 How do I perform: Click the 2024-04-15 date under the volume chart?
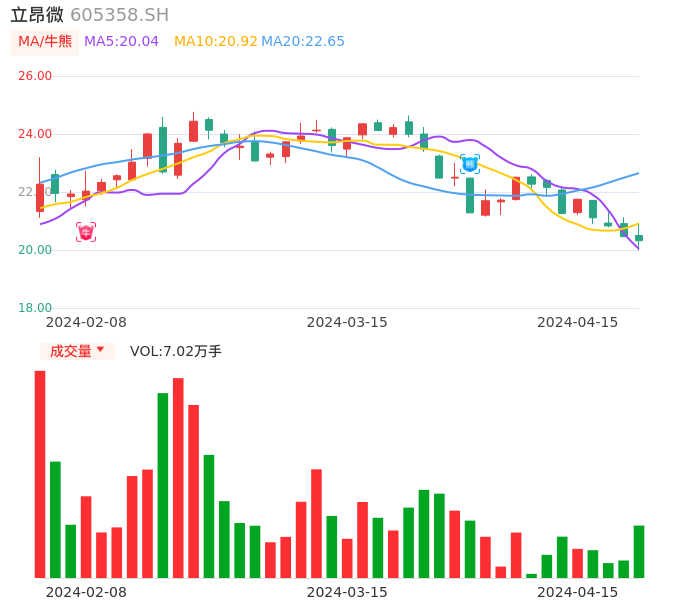pos(578,592)
